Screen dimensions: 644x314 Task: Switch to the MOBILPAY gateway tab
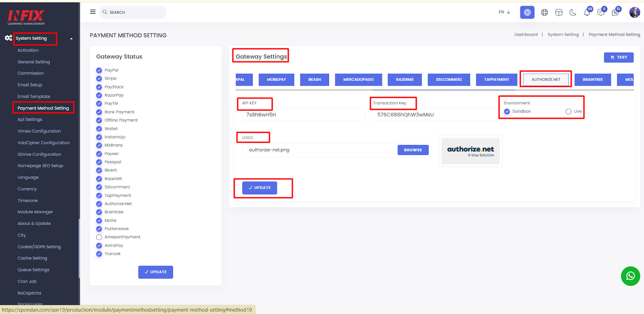[x=277, y=80]
